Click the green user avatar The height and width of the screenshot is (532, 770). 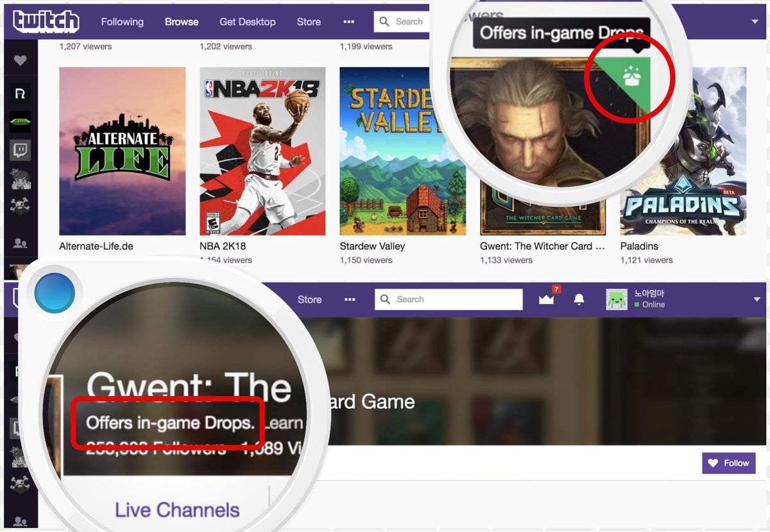(x=617, y=300)
